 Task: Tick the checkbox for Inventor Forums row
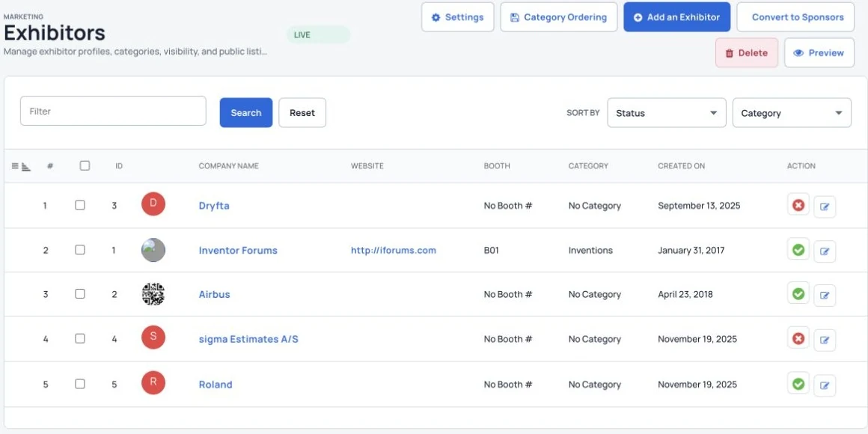tap(80, 250)
